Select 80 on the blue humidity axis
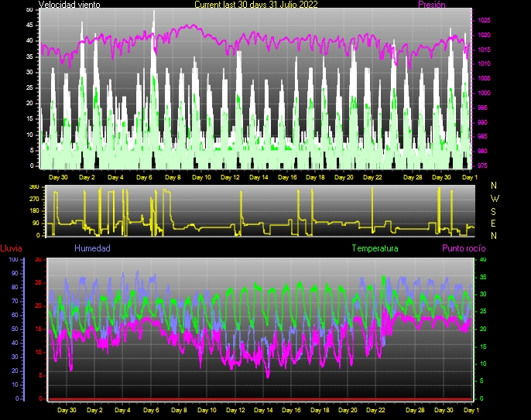531x420 pixels. [15, 287]
